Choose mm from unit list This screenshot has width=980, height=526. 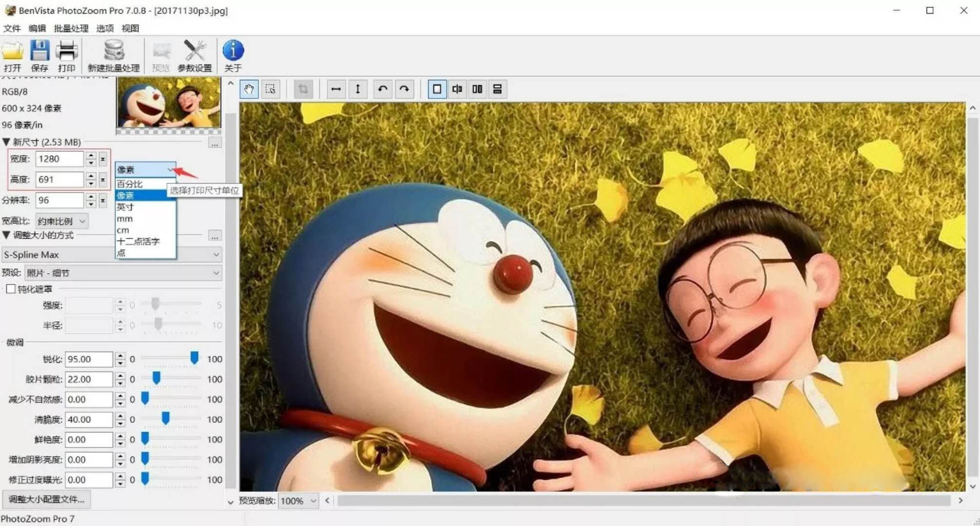146,219
